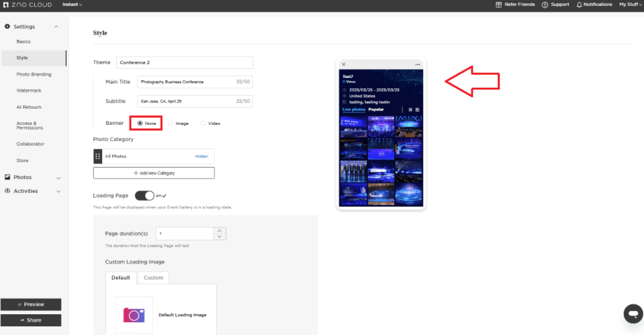Click the Refer Friends gift icon
This screenshot has width=644, height=335.
tap(499, 5)
